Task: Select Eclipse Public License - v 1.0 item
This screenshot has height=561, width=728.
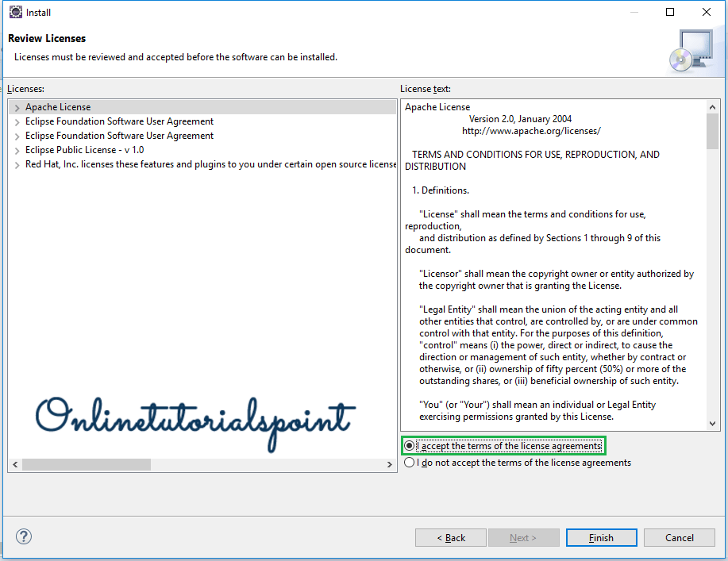Action: 84,150
